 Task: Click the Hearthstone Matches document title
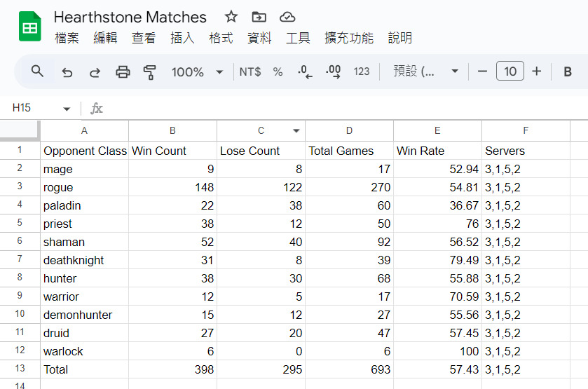(x=130, y=18)
